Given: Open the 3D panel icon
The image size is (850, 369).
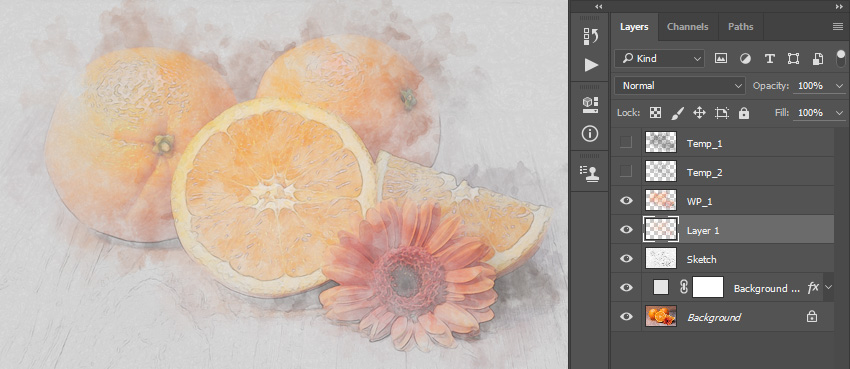Looking at the screenshot, I should [x=590, y=105].
